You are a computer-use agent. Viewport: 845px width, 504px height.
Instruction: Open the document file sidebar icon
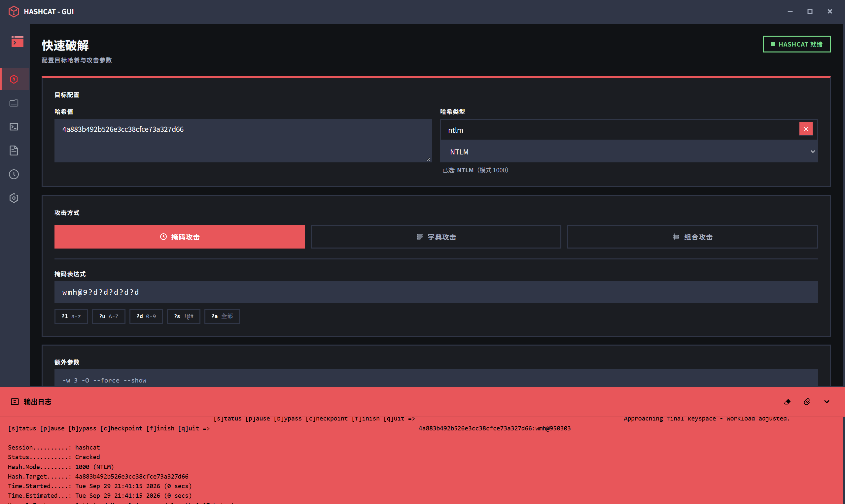(14, 151)
